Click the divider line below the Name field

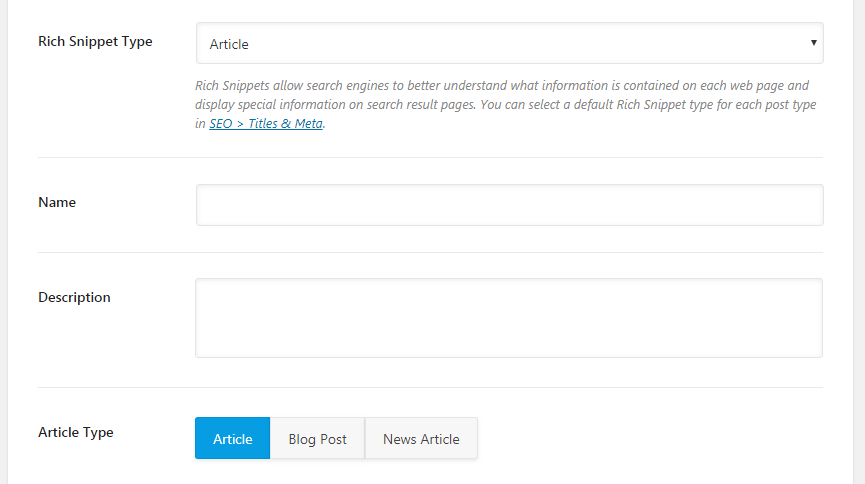430,253
